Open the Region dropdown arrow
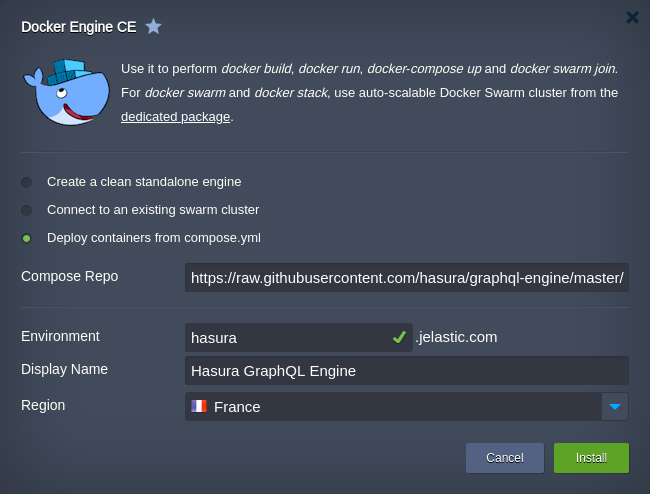650x494 pixels. pyautogui.click(x=615, y=407)
